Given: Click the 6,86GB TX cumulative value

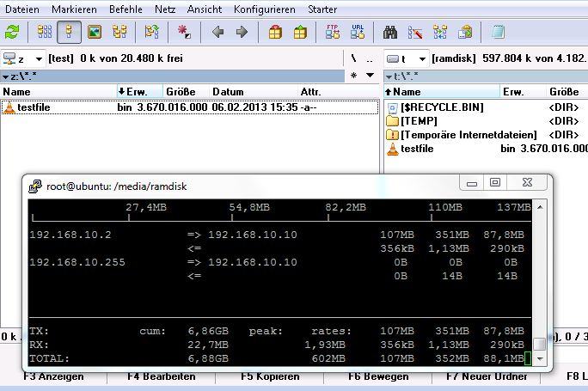Looking at the screenshot, I should point(208,332).
